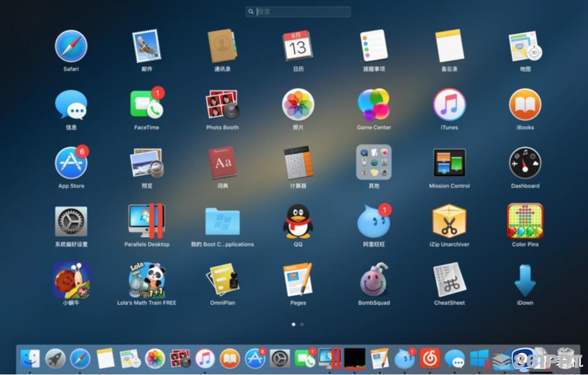Open iTunes in the Dock

coord(205,359)
